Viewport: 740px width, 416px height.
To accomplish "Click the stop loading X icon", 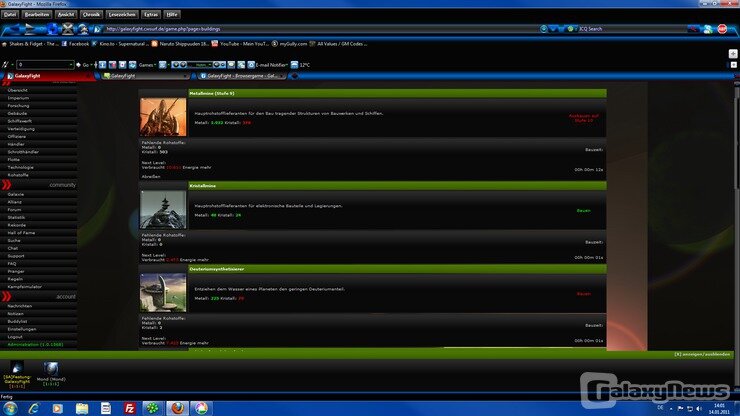I will 68,29.
